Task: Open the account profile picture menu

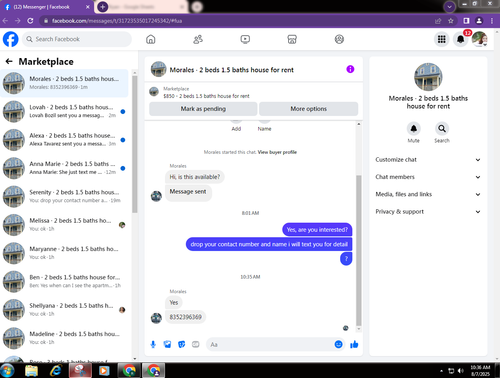Action: coord(480,39)
